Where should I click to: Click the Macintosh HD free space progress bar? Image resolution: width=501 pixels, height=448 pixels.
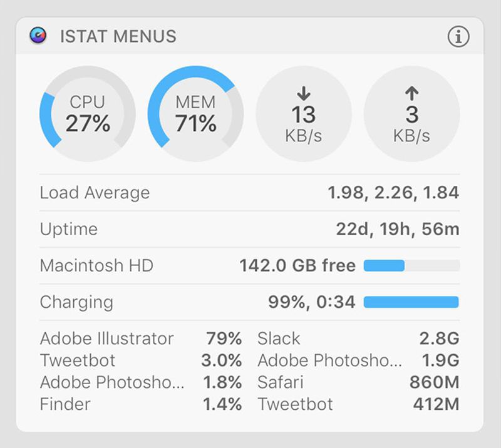tap(410, 265)
